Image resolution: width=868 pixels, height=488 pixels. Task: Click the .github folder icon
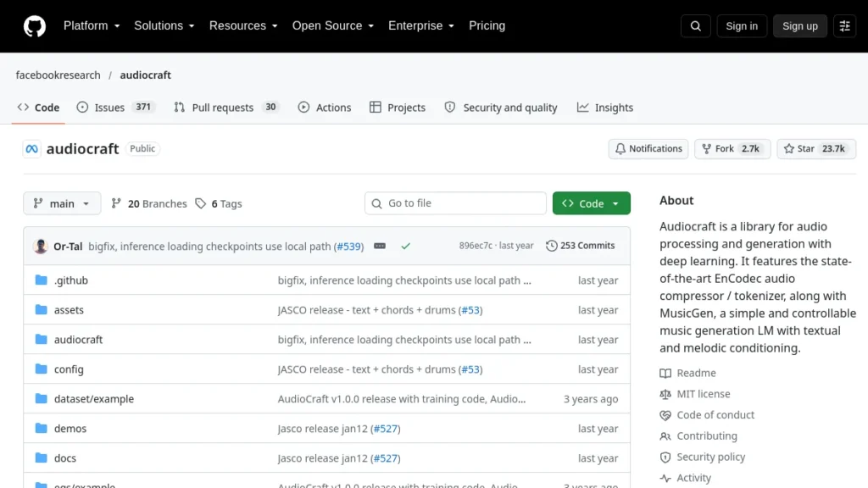[41, 280]
